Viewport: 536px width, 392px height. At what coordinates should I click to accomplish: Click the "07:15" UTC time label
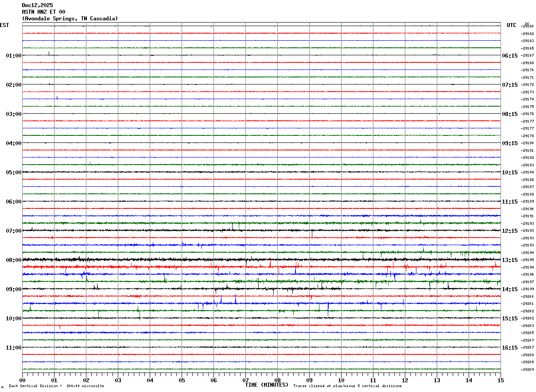[509, 85]
